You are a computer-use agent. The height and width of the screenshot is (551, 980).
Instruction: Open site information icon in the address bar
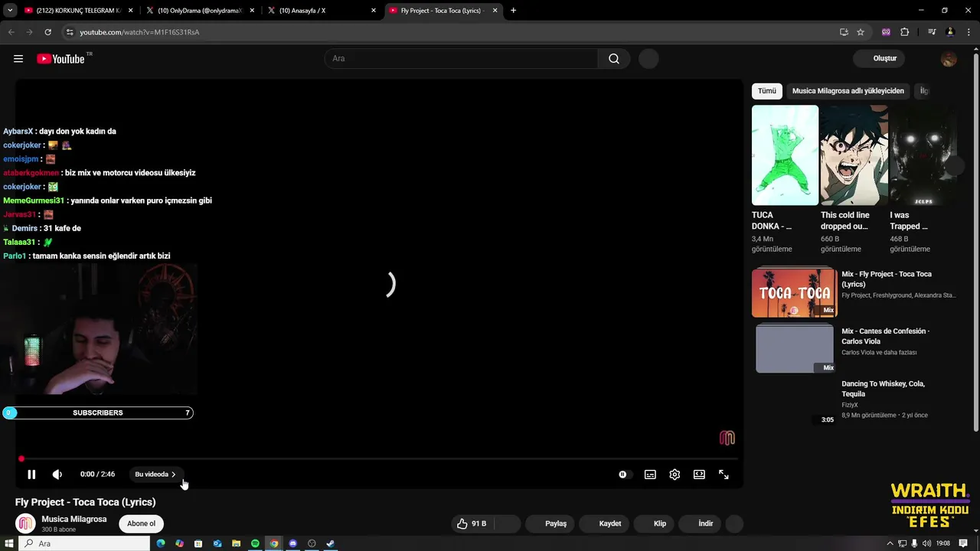coord(70,32)
